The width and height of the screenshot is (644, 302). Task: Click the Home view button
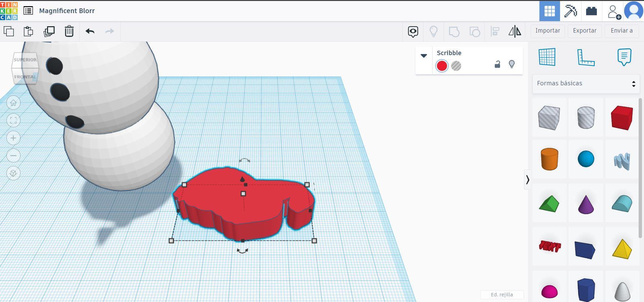(x=13, y=103)
